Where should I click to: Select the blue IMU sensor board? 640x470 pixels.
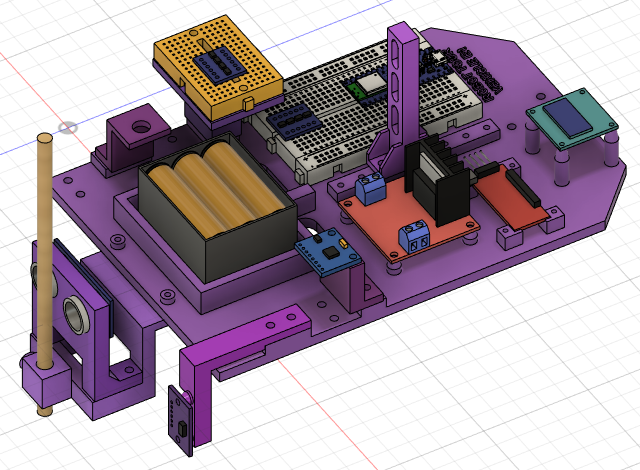coord(329,253)
